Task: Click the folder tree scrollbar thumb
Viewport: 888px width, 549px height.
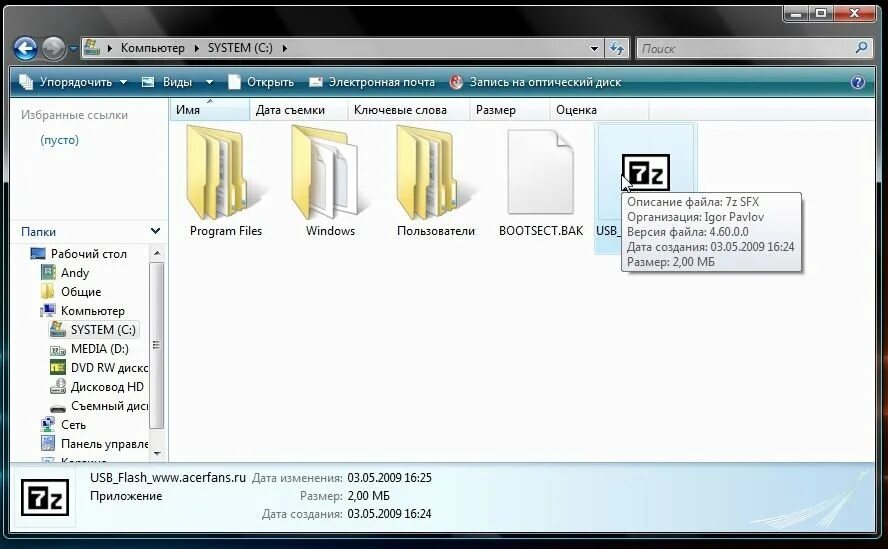Action: (157, 345)
